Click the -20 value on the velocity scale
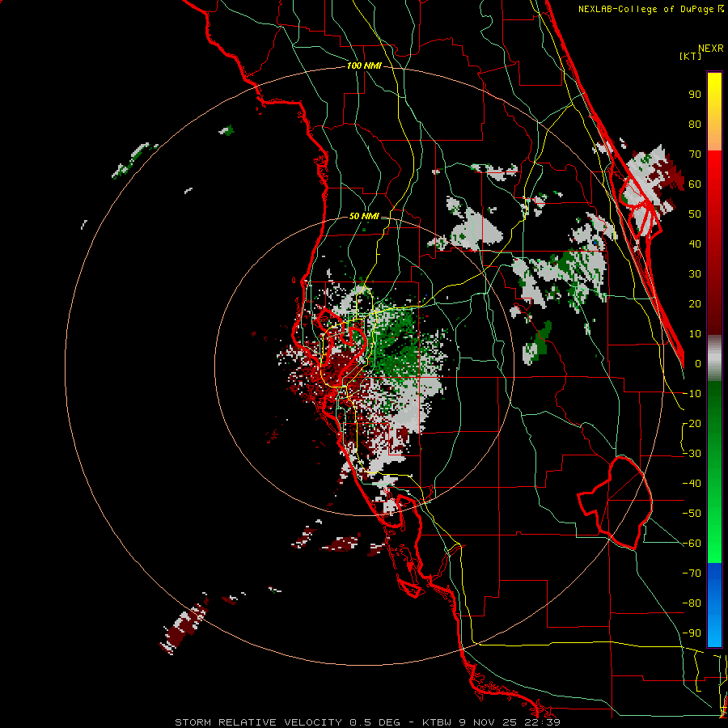This screenshot has height=728, width=728. (692, 423)
